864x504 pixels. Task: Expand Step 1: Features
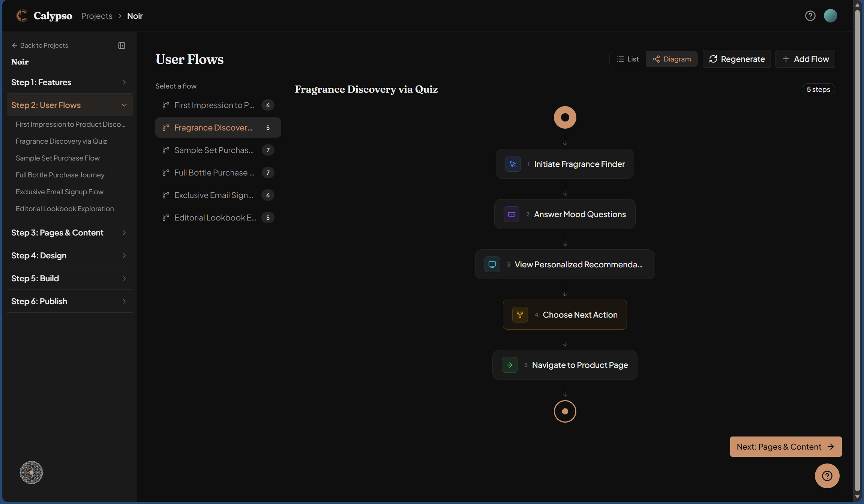[69, 82]
